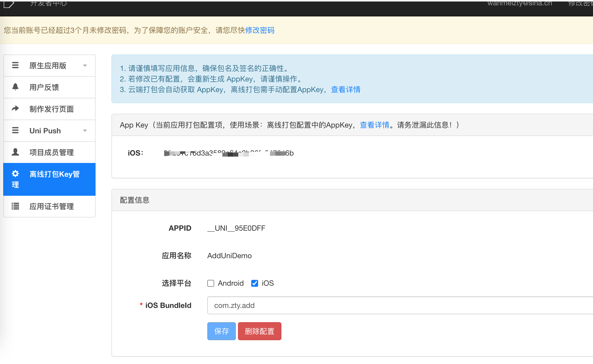Click the developer center logo icon
Screen dimensions: 593x364
click(x=8, y=4)
